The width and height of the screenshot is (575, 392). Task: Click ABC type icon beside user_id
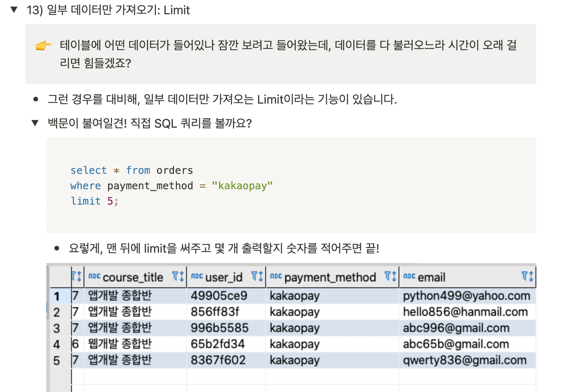pyautogui.click(x=197, y=276)
